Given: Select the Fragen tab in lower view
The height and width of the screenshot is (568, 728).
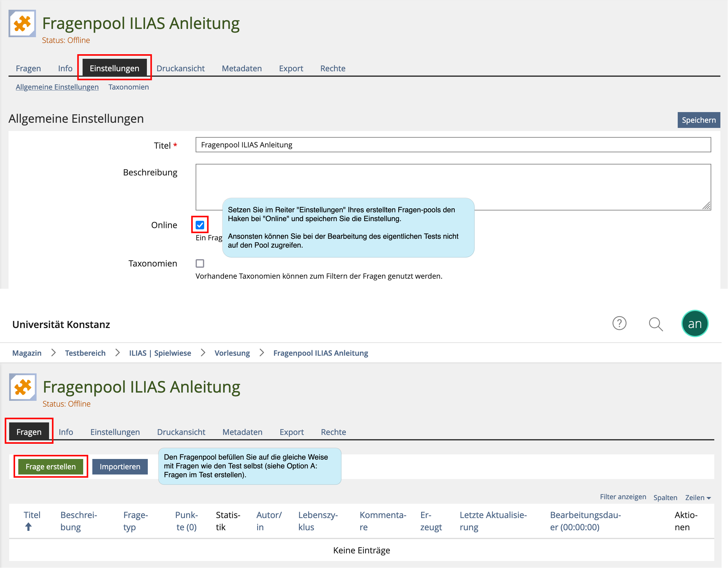Looking at the screenshot, I should (29, 432).
